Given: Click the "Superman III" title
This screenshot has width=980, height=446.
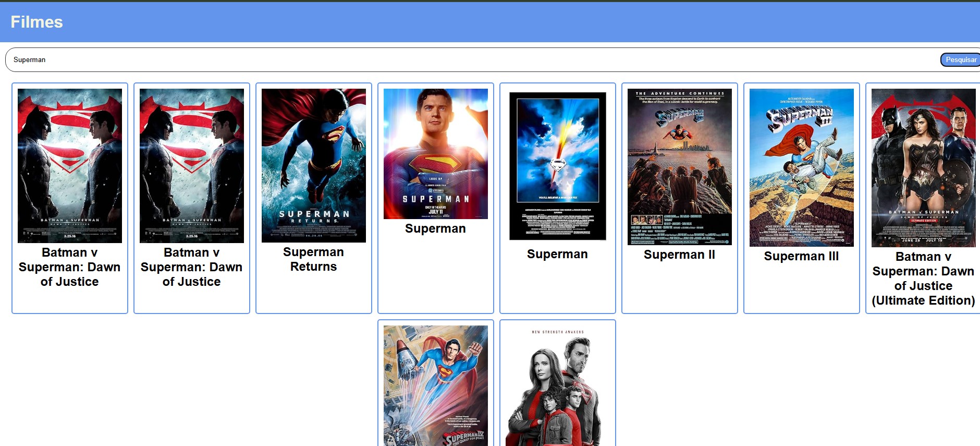Looking at the screenshot, I should [801, 256].
